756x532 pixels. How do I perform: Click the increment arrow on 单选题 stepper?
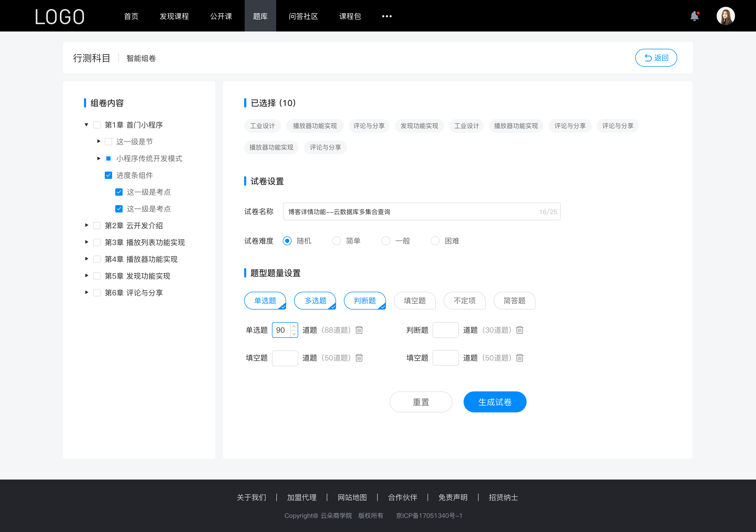point(294,326)
